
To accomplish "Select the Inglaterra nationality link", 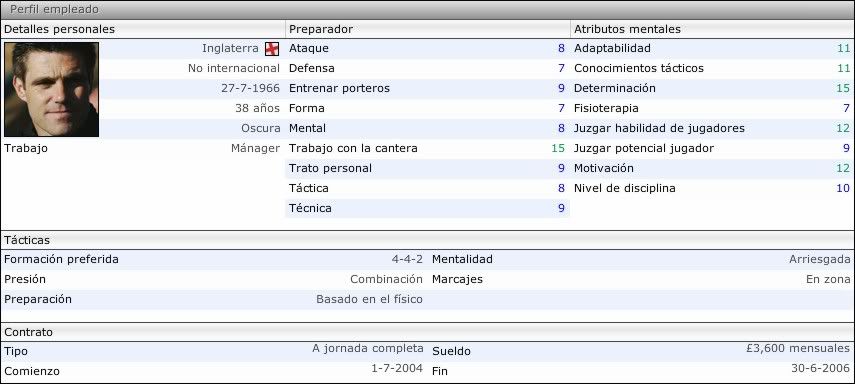I will click(x=230, y=48).
